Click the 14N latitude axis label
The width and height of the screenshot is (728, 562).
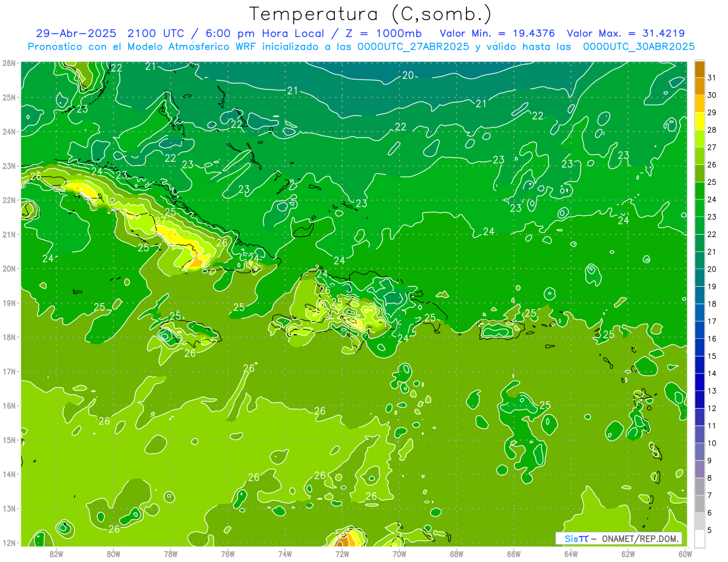(8, 474)
